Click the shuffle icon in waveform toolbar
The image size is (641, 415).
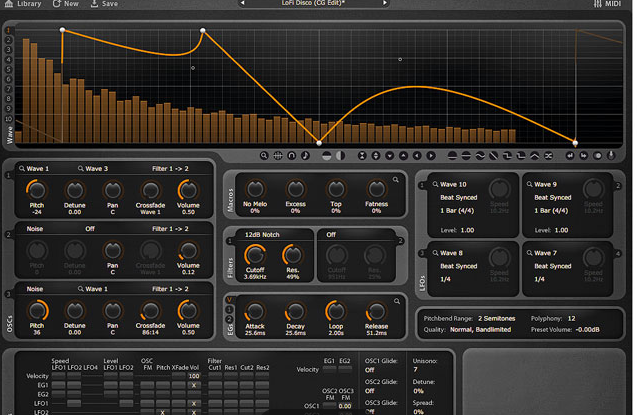point(548,155)
